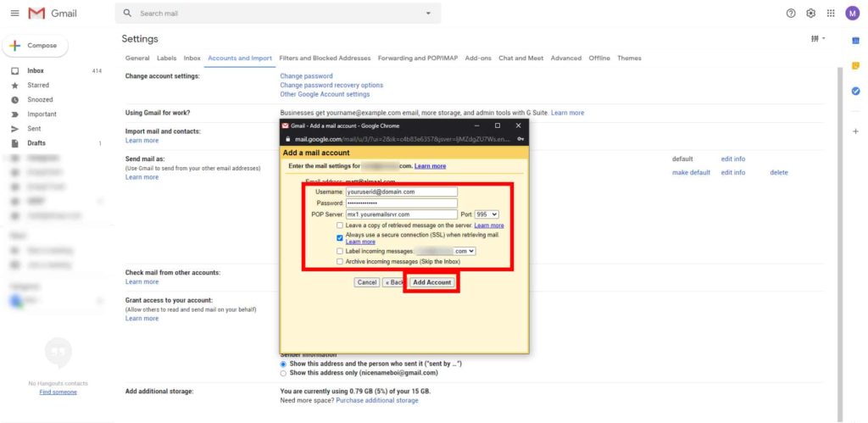Switch to the General settings tab
Image resolution: width=868 pixels, height=423 pixels.
(137, 58)
